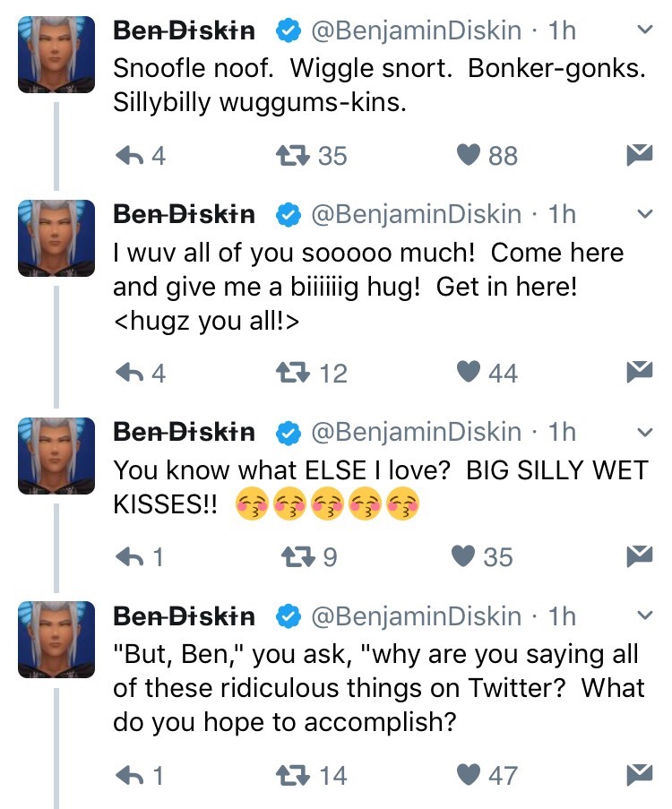Like the "I wuv all of you" tweet
This screenshot has height=809, width=672.
coord(470,372)
